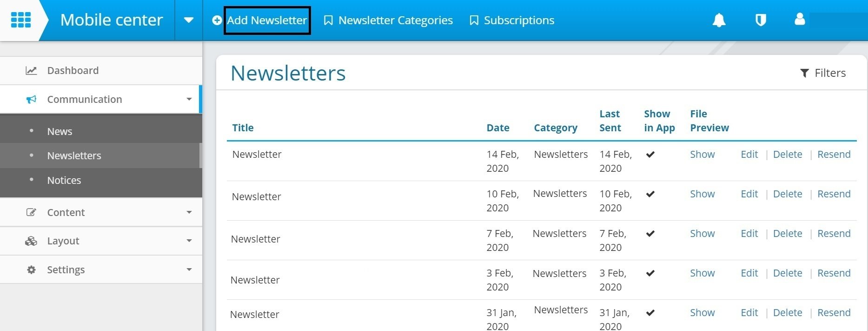The width and height of the screenshot is (868, 331).
Task: Toggle Show in App check for 14 Feb newsletter
Action: coord(650,155)
